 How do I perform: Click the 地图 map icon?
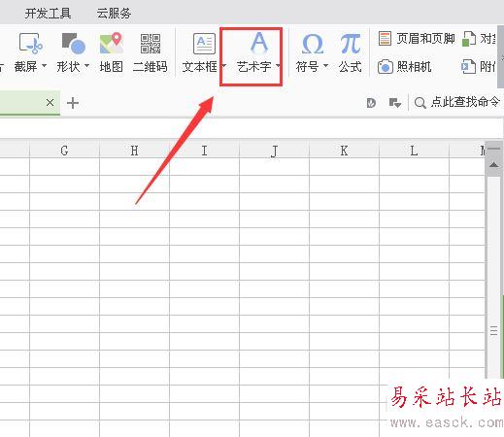(112, 43)
